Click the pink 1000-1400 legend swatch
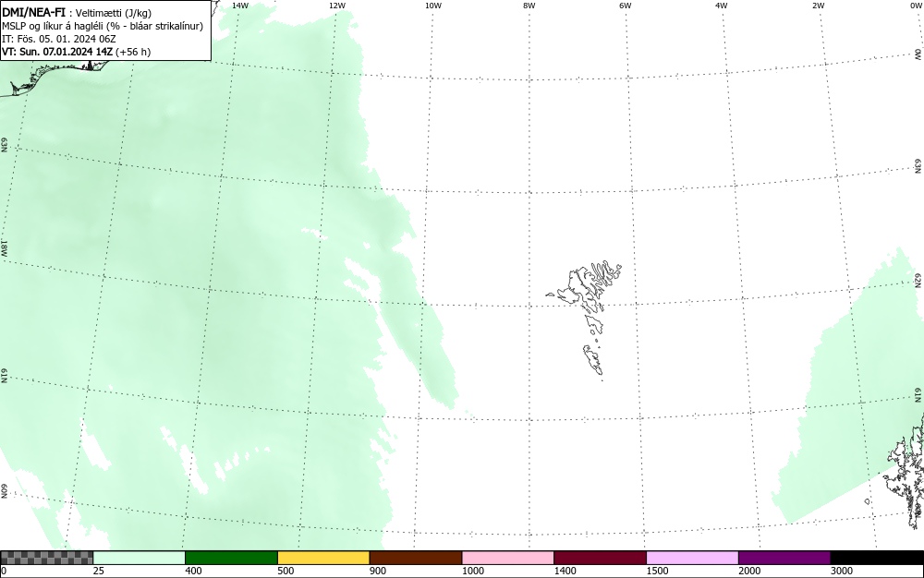This screenshot has width=924, height=578. click(508, 558)
